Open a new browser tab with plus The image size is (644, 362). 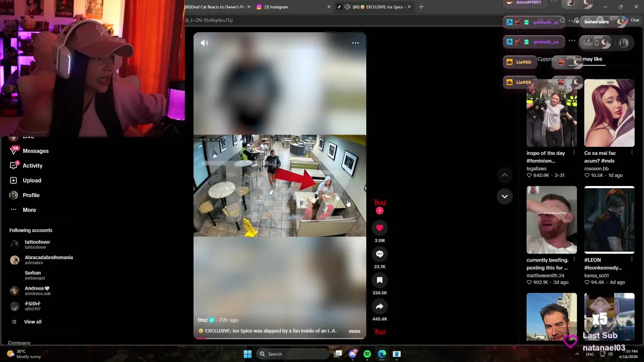pyautogui.click(x=421, y=7)
